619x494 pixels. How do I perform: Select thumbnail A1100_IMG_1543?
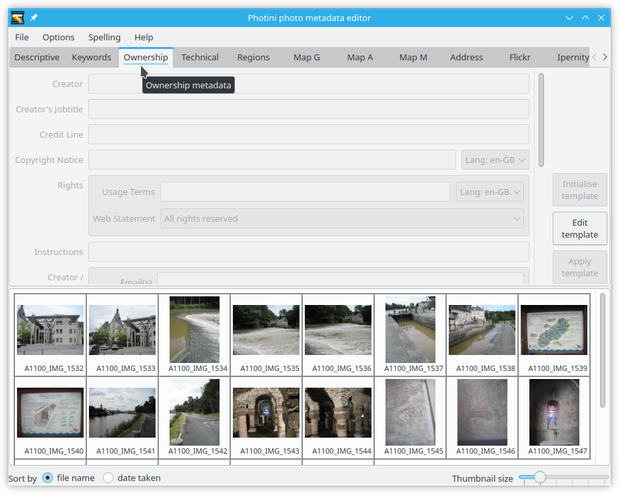tap(266, 417)
